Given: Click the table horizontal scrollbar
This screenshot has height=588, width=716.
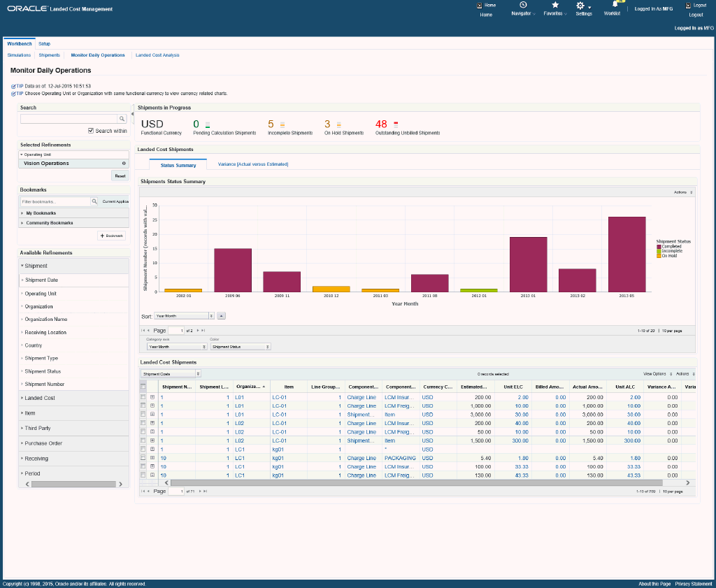Looking at the screenshot, I should point(417,482).
